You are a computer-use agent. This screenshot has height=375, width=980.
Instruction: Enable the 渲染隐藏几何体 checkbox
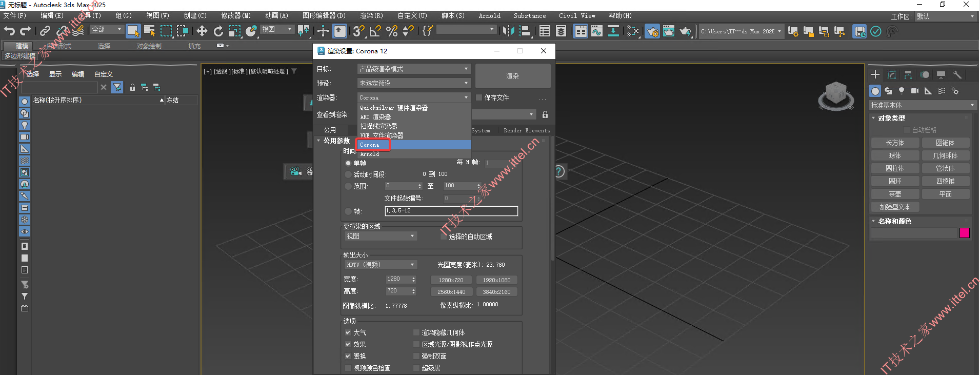coord(416,332)
